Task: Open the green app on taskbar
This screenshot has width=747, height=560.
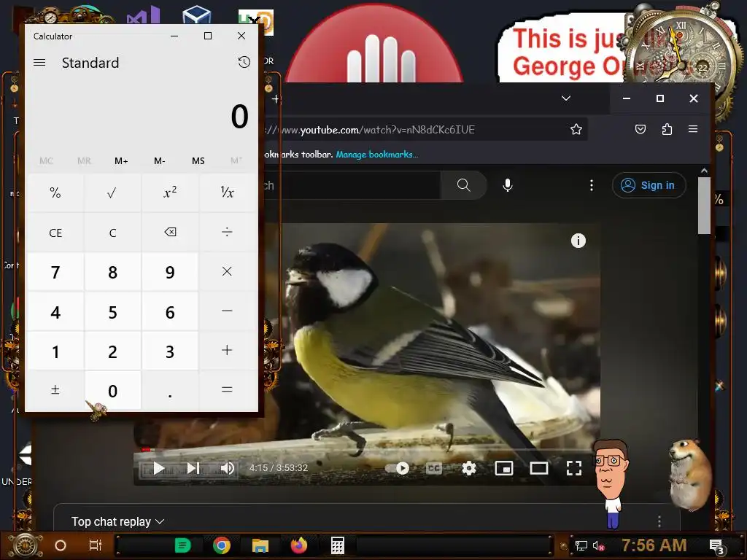Action: tap(182, 545)
